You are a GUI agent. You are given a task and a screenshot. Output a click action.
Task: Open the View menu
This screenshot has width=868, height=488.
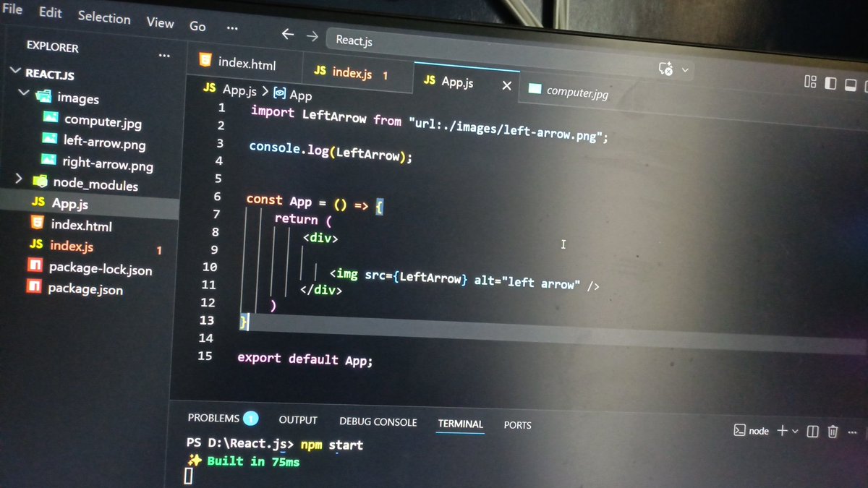(160, 22)
